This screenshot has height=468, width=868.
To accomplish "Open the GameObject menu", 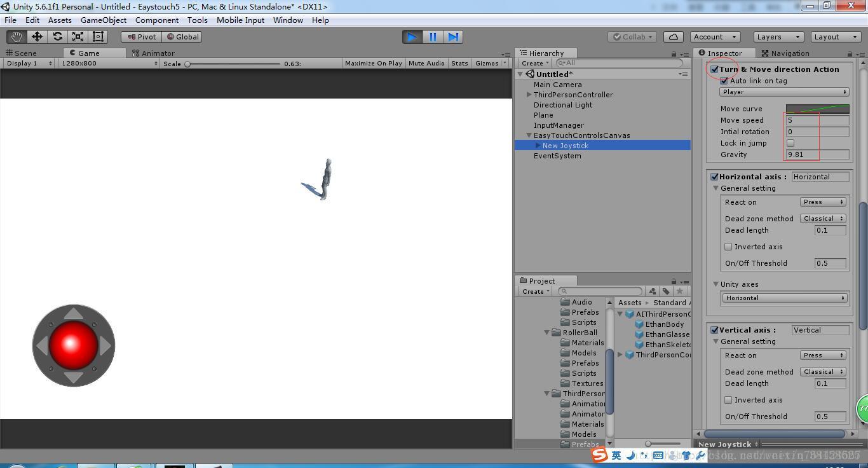I will pyautogui.click(x=103, y=20).
